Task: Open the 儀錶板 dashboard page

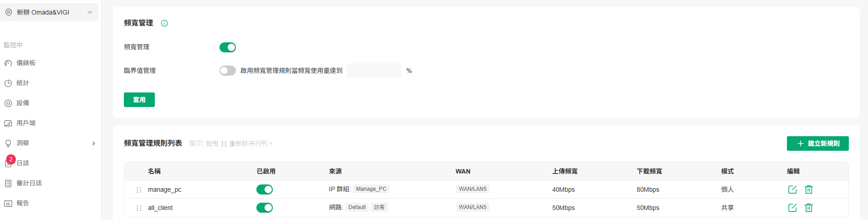Action: tap(26, 63)
